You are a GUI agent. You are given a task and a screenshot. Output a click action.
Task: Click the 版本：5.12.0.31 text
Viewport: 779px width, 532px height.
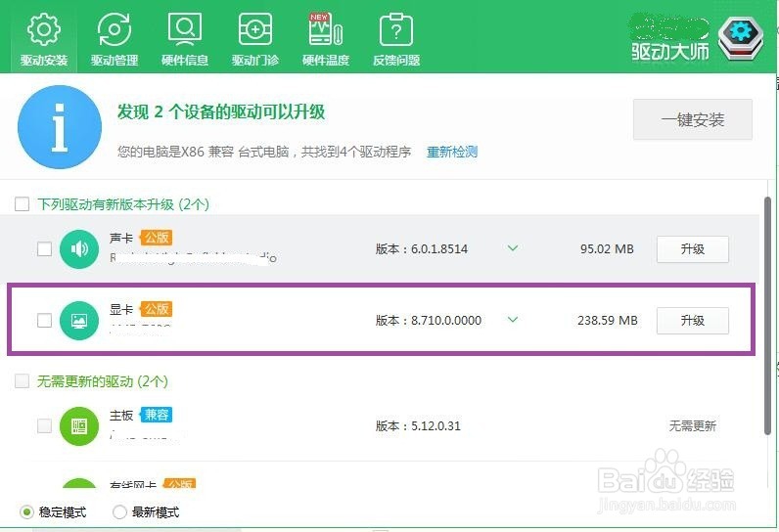(418, 425)
